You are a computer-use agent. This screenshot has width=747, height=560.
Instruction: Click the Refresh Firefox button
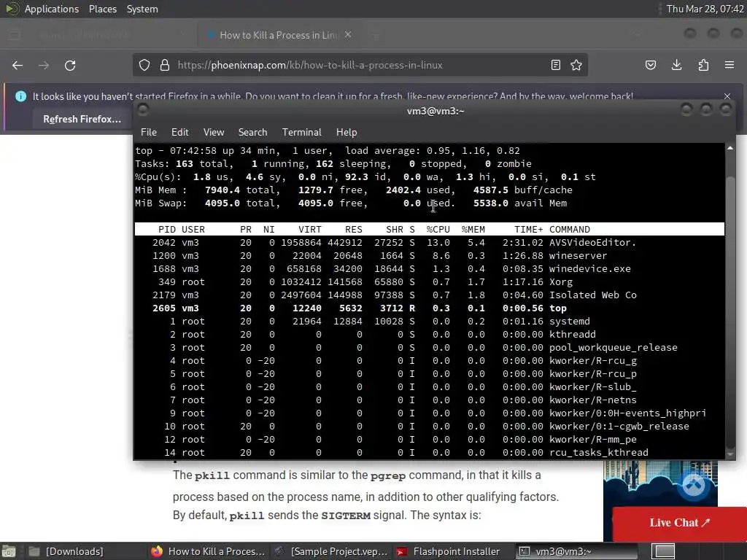(x=82, y=119)
